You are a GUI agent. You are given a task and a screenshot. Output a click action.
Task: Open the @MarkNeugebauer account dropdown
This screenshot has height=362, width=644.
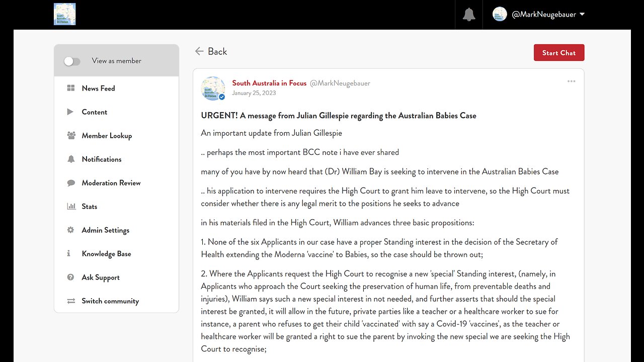[x=548, y=15]
